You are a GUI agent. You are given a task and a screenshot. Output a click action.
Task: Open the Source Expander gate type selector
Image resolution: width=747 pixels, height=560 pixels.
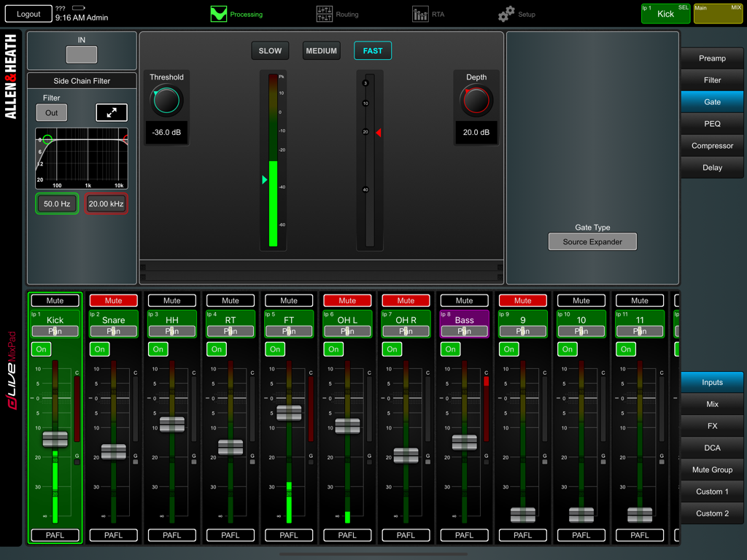(x=592, y=241)
